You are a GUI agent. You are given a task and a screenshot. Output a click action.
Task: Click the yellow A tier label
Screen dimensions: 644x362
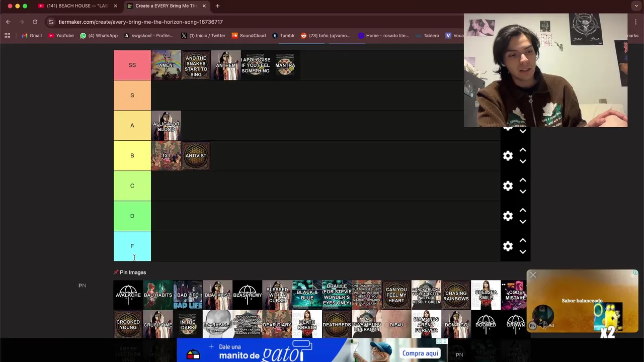coord(132,126)
